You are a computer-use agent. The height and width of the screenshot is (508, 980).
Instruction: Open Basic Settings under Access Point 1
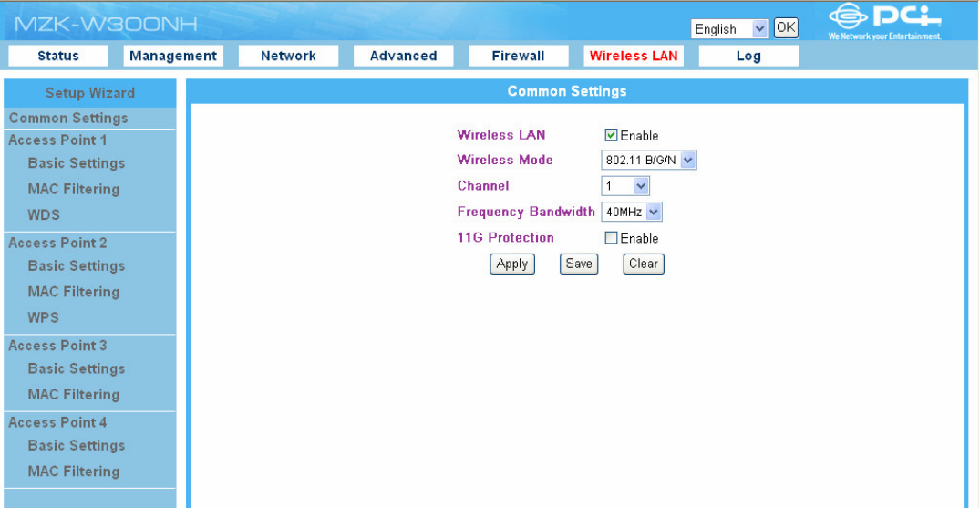(x=77, y=163)
